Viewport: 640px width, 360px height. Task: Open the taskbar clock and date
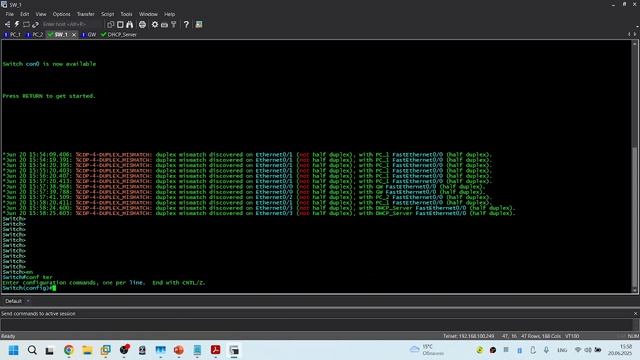[x=620, y=350]
